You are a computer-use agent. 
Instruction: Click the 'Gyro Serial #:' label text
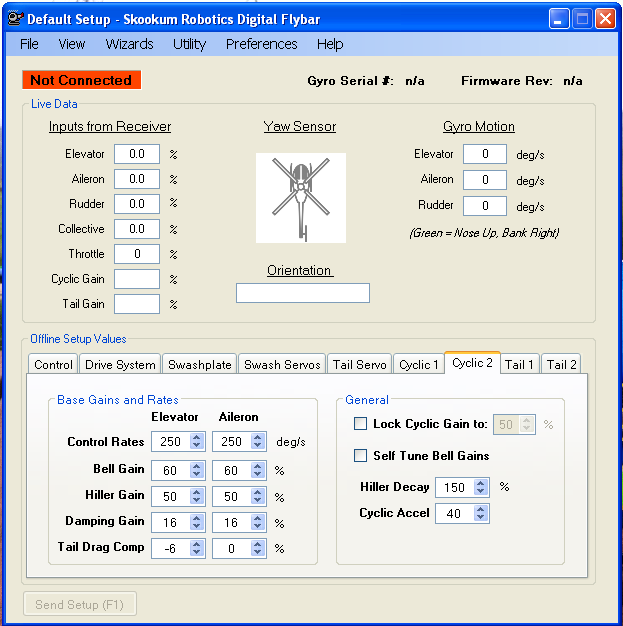pos(350,81)
